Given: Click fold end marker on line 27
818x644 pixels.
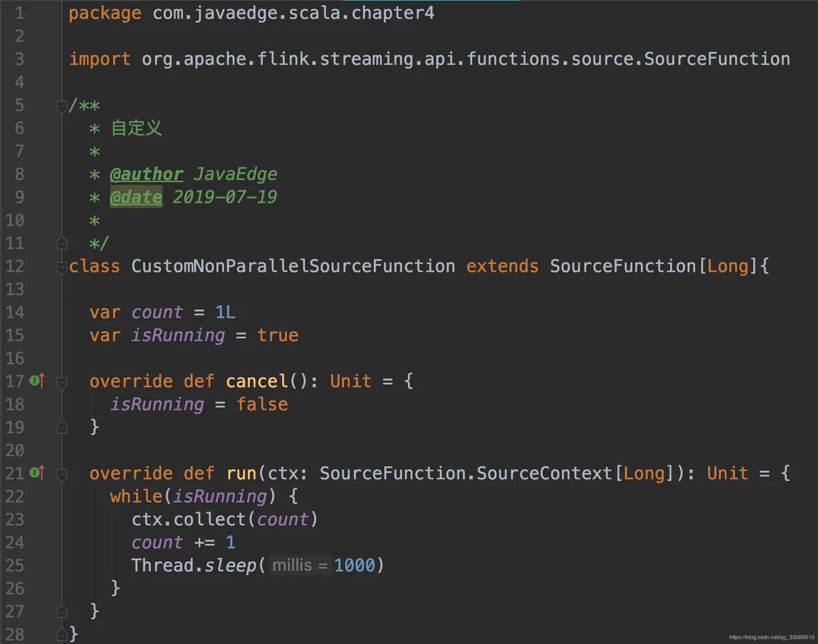Looking at the screenshot, I should 62,612.
